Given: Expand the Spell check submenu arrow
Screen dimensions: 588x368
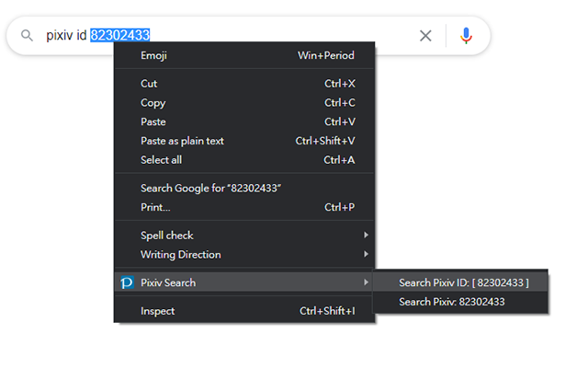Looking at the screenshot, I should pos(366,236).
